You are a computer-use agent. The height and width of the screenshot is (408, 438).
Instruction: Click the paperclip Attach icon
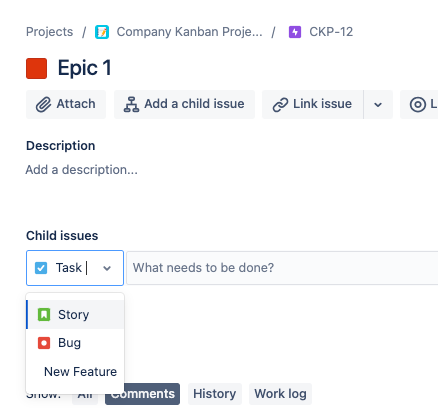44,104
